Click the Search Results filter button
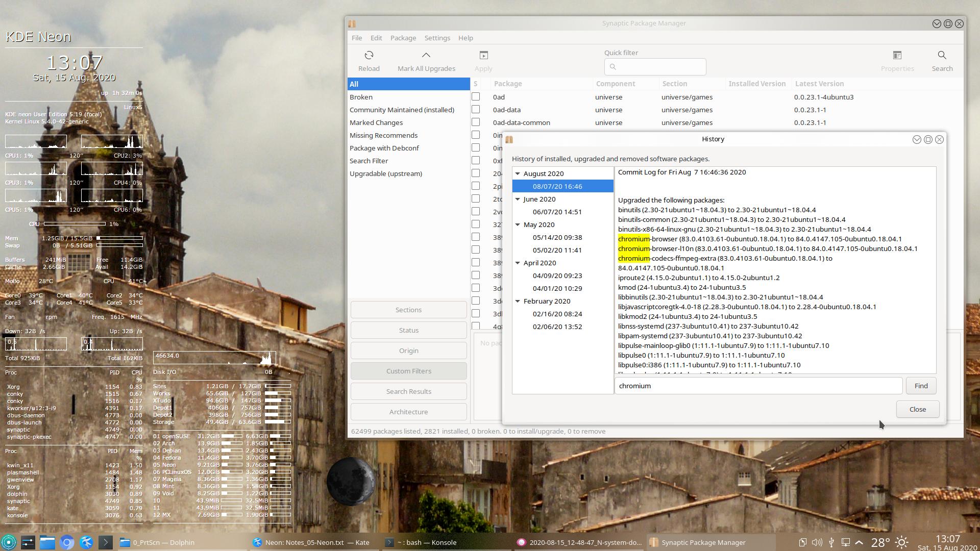The image size is (980, 551). pos(408,391)
